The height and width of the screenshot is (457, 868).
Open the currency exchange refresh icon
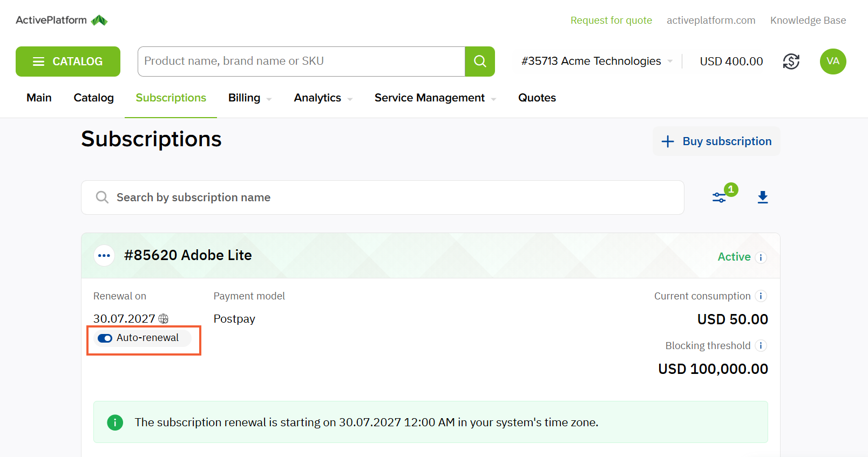[x=791, y=62]
